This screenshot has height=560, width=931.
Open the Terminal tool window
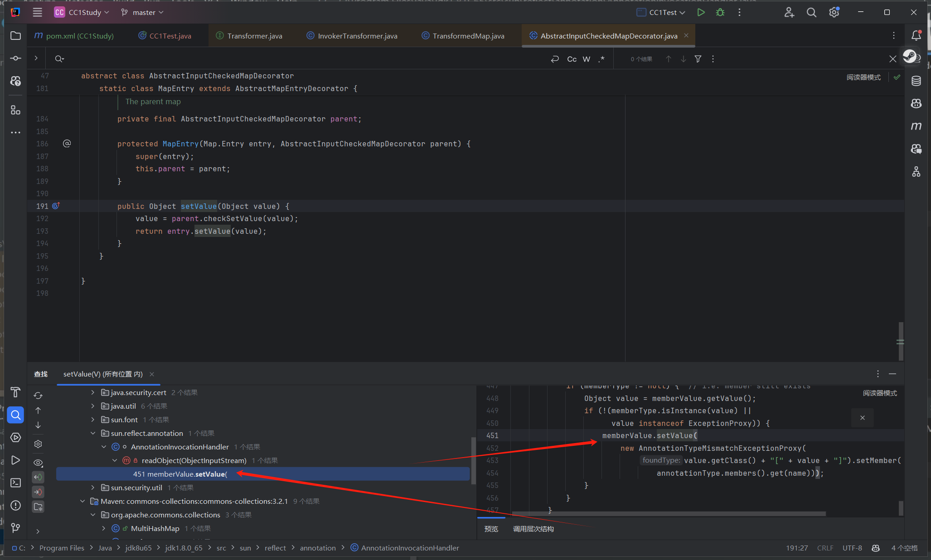(15, 483)
